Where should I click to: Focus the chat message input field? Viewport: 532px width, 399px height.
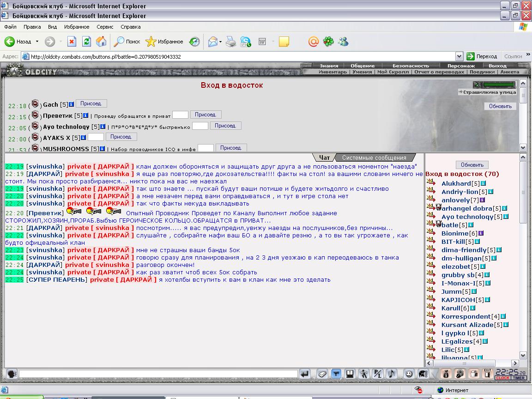tap(158, 374)
